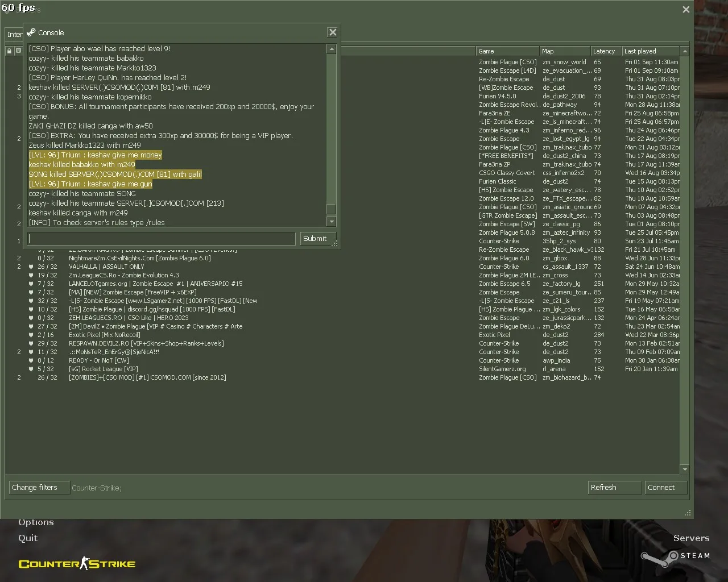Click the server browser resize grip icon
Image resolution: width=728 pixels, height=582 pixels.
[x=688, y=513]
